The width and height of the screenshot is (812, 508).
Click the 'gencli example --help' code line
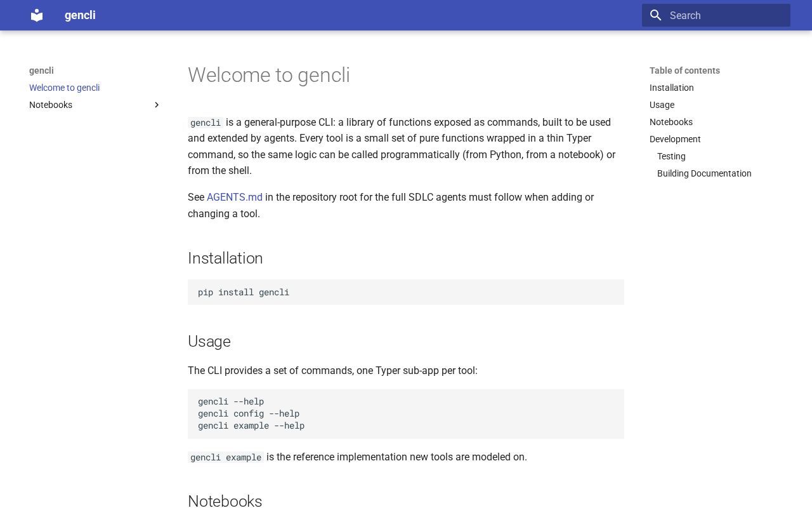click(x=251, y=425)
